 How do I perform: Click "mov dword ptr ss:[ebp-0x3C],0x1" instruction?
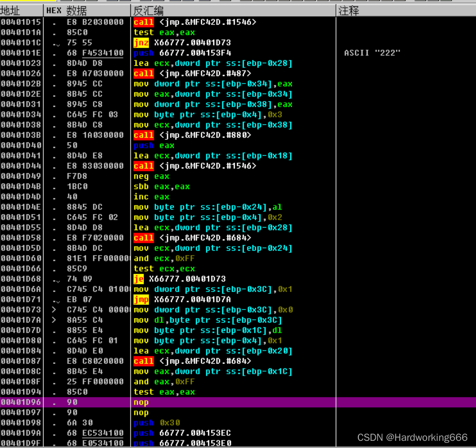[x=213, y=289]
